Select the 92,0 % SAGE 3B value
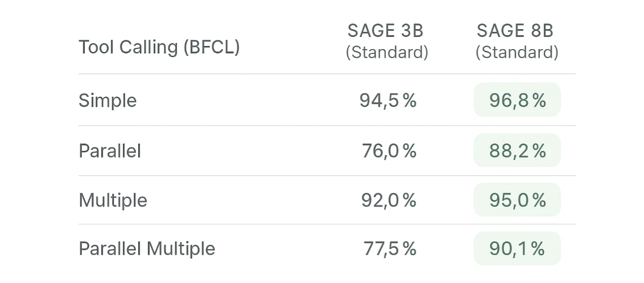644x283 pixels. pos(388,200)
